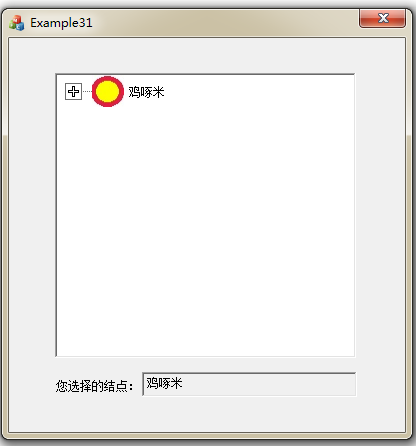Select the yellow circle node icon
The width and height of the screenshot is (416, 446).
point(108,91)
